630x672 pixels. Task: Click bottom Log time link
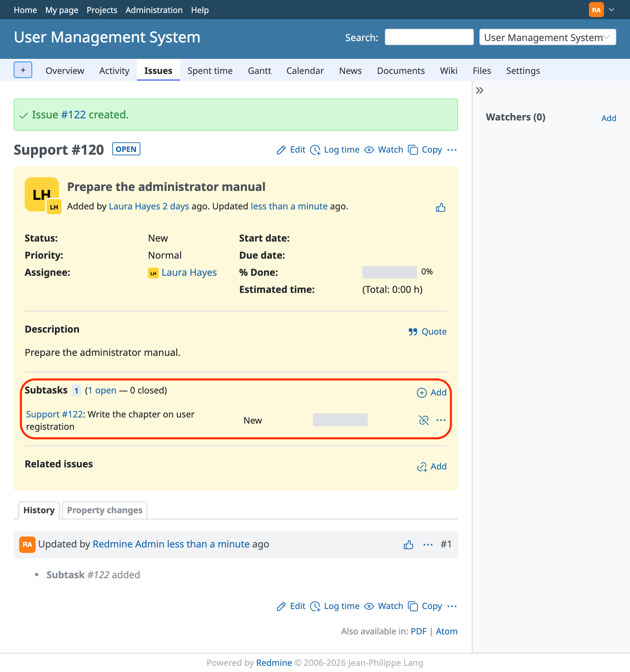[x=335, y=606]
